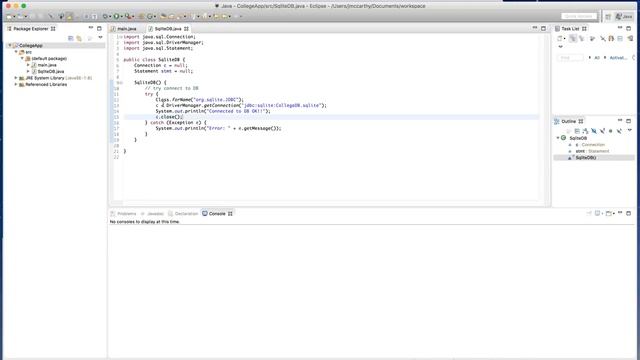The height and width of the screenshot is (360, 640).
Task: Click the New Java Class icon
Action: click(150, 16)
